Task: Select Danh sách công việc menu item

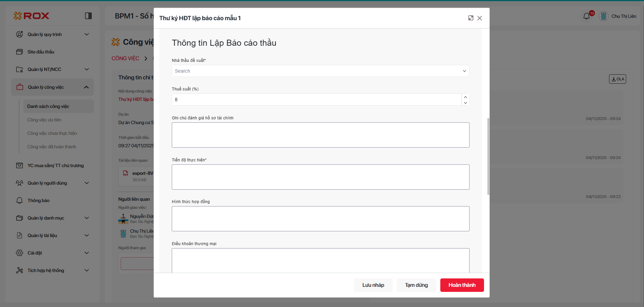Action: tap(48, 106)
